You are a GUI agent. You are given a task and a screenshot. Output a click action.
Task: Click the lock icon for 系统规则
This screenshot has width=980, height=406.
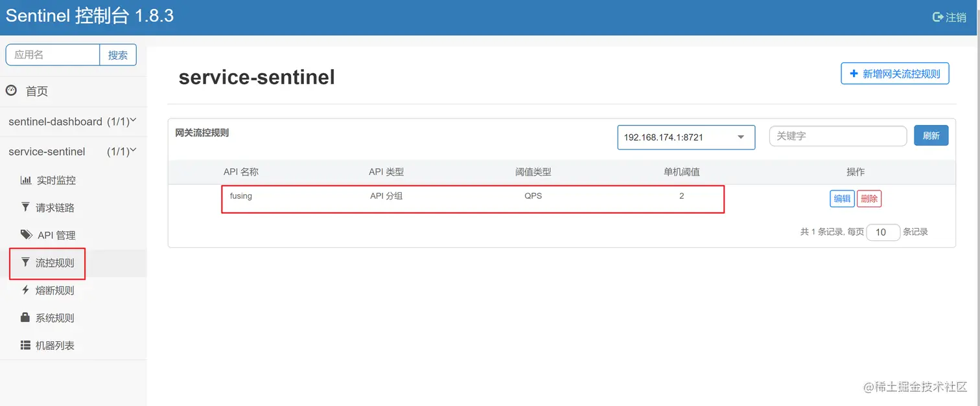25,317
